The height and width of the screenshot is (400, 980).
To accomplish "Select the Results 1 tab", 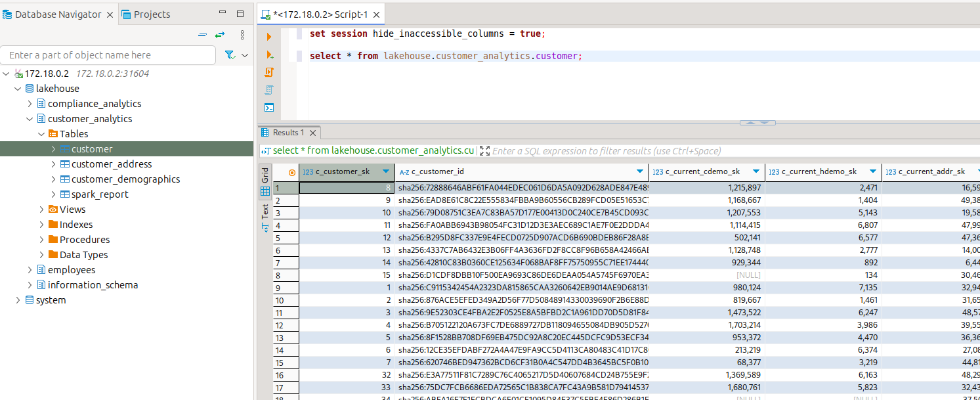I will (288, 133).
